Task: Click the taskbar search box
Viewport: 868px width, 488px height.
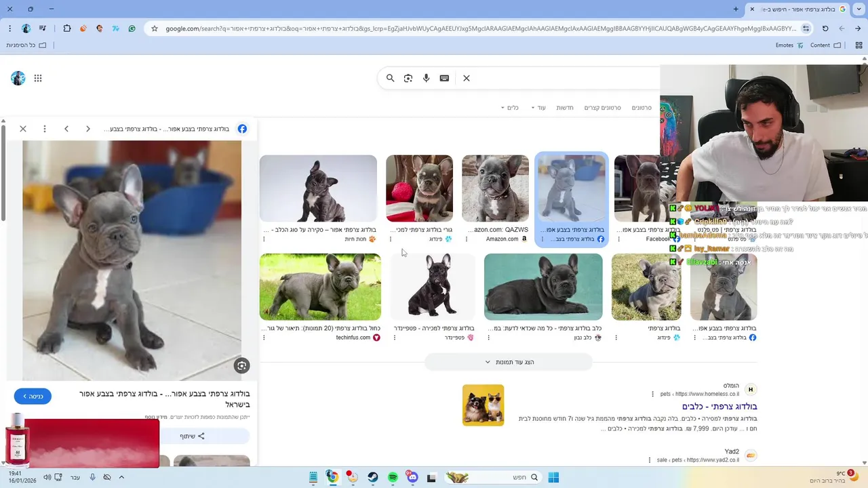Action: 494,477
